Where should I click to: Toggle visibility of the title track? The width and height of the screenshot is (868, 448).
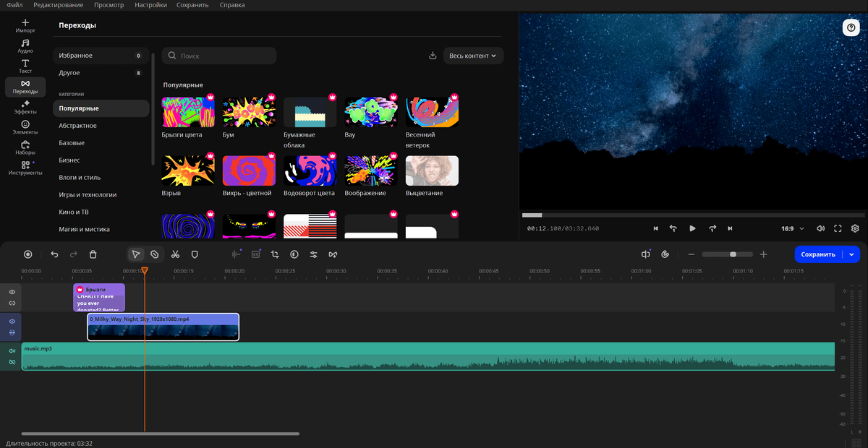coord(12,292)
